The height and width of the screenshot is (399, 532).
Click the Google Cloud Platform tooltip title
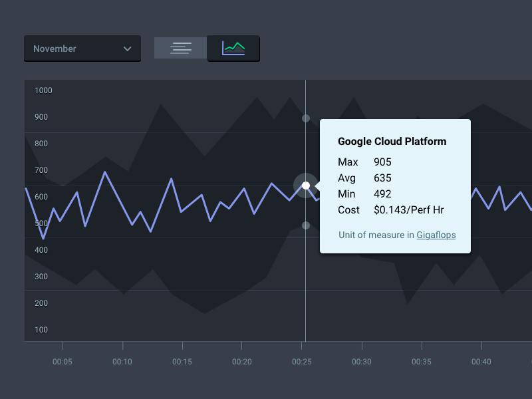(x=392, y=141)
